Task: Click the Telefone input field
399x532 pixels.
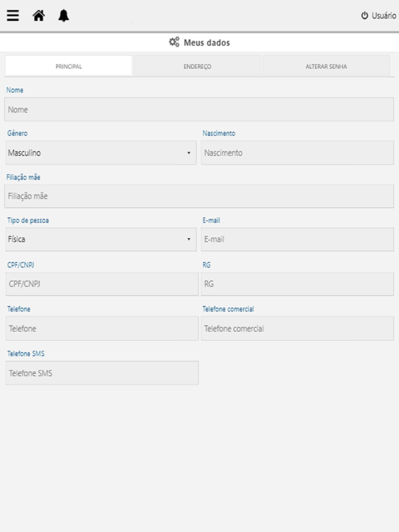Action: pyautogui.click(x=102, y=328)
